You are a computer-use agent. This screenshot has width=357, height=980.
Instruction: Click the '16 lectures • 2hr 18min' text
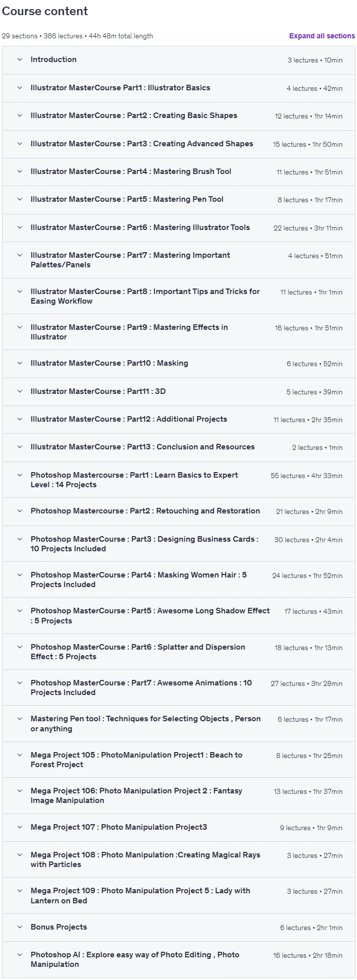point(308,955)
